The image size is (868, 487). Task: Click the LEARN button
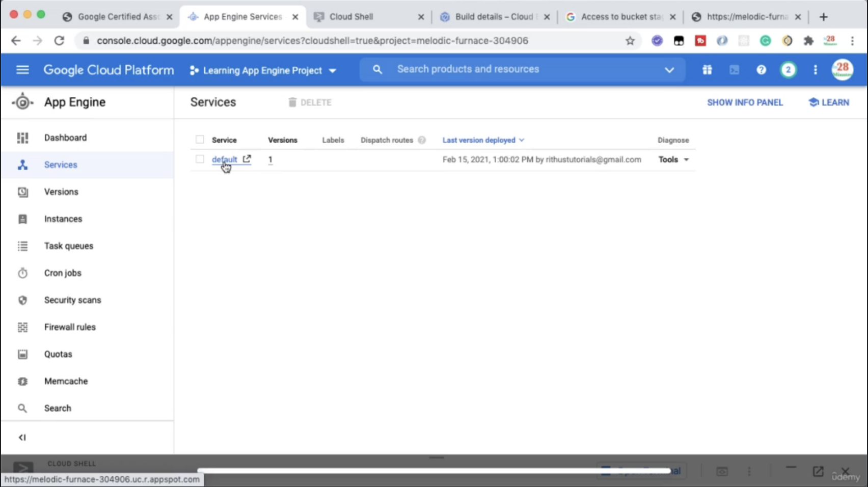click(x=829, y=102)
